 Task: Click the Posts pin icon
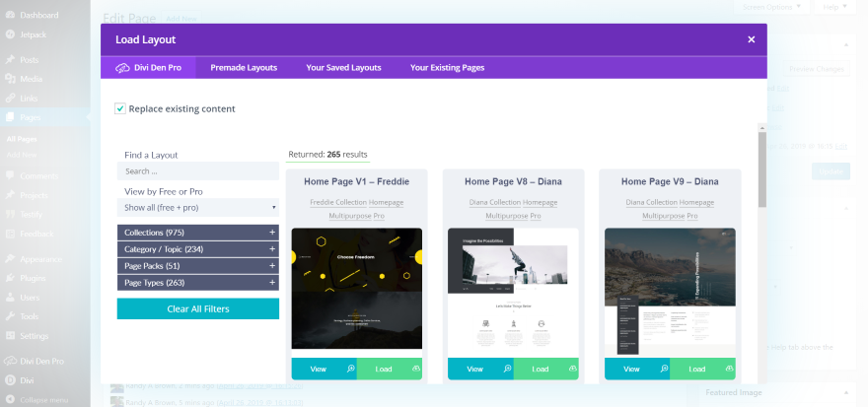(x=10, y=60)
